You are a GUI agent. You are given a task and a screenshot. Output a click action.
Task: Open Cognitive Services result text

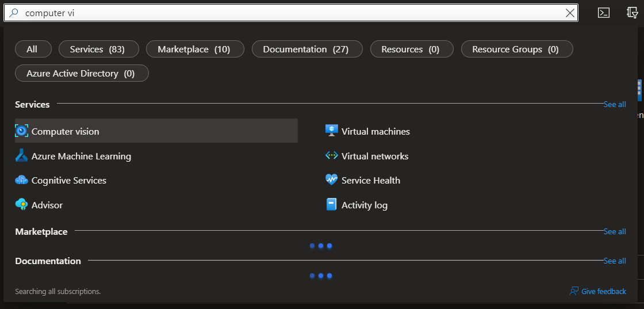pyautogui.click(x=69, y=180)
